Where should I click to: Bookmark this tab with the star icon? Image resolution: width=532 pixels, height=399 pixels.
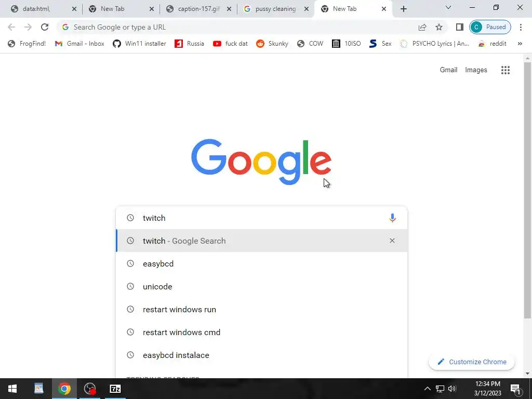439,27
